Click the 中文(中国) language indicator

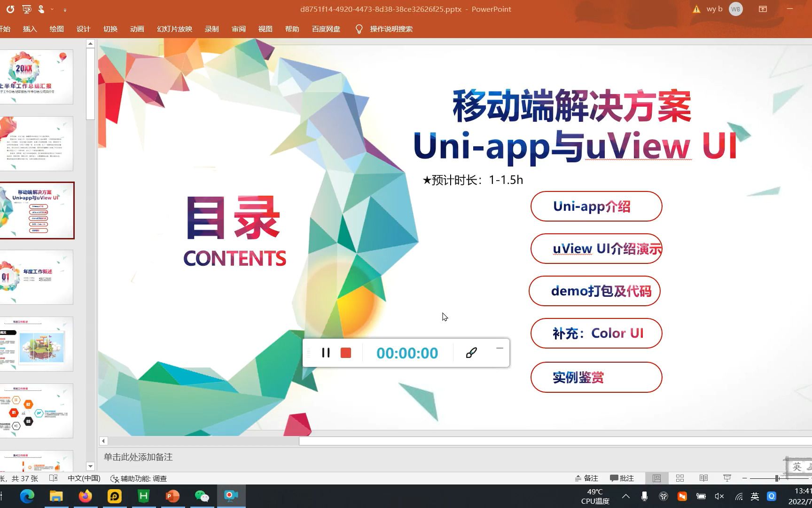[x=84, y=478]
